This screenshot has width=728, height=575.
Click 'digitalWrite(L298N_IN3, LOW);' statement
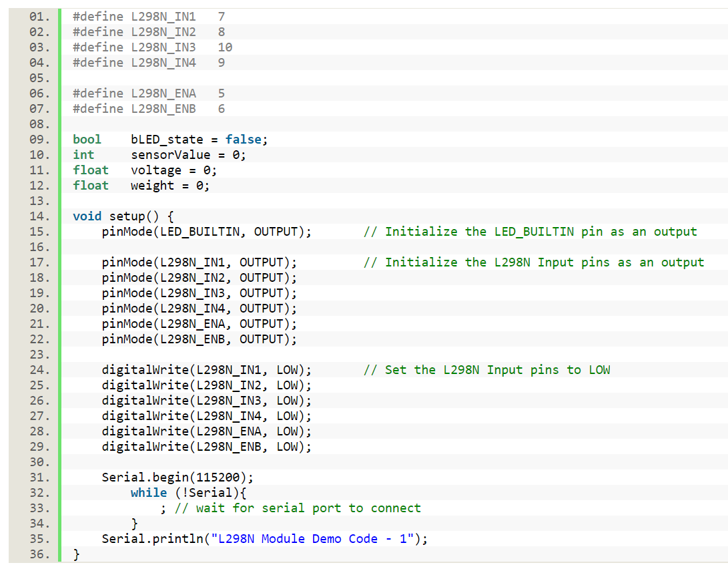207,400
